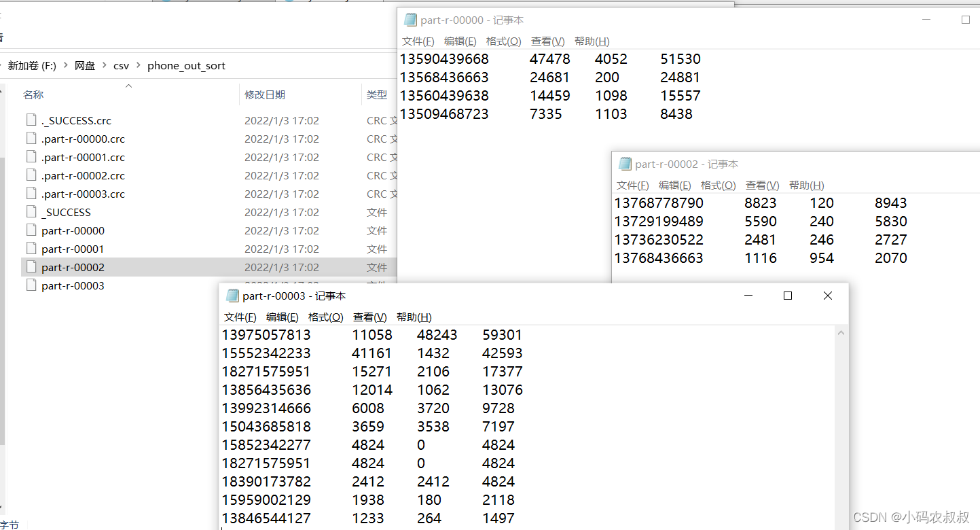Image resolution: width=980 pixels, height=530 pixels.
Task: Click the .part-r-00000.crc file icon
Action: [31, 139]
